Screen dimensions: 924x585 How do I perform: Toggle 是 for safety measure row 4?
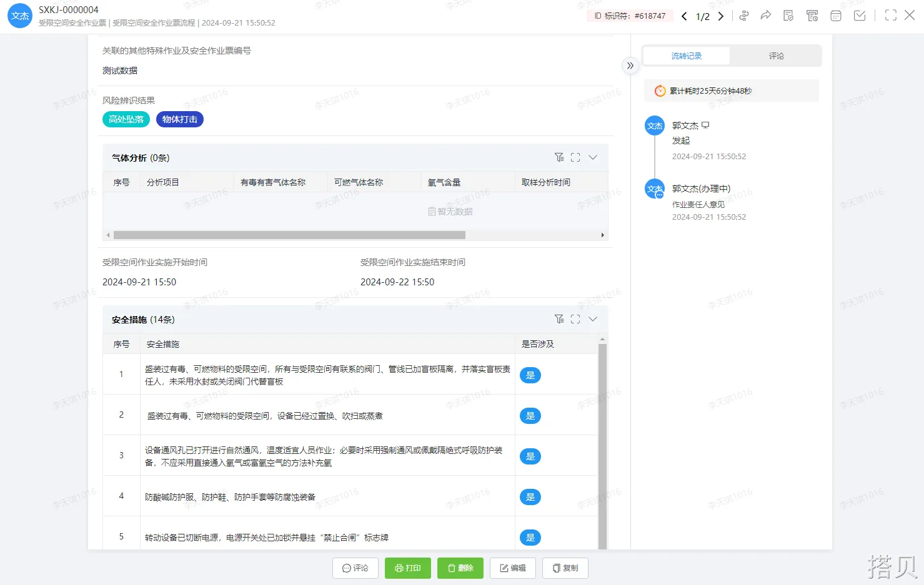(x=530, y=497)
